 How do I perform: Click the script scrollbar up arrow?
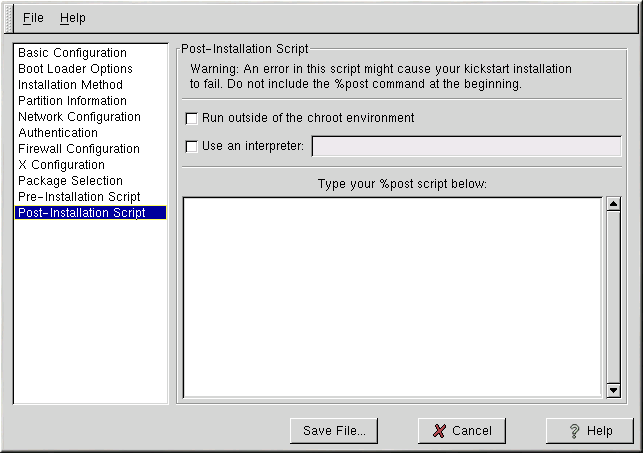click(x=614, y=205)
